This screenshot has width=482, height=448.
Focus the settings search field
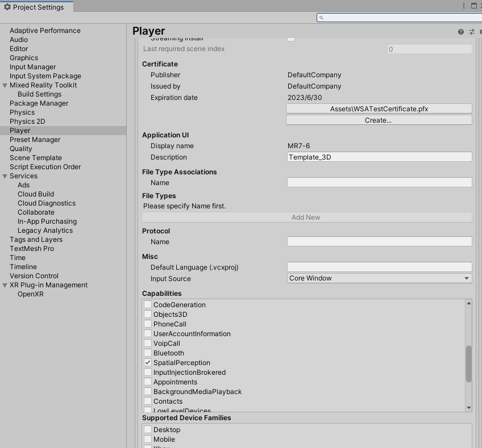(400, 18)
